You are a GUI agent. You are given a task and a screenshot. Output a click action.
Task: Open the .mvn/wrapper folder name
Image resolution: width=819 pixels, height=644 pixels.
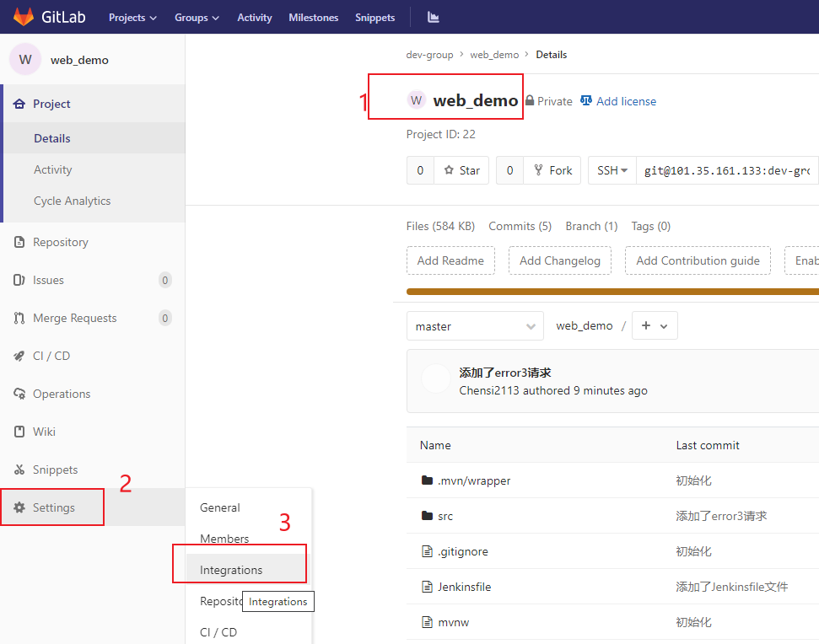(474, 480)
